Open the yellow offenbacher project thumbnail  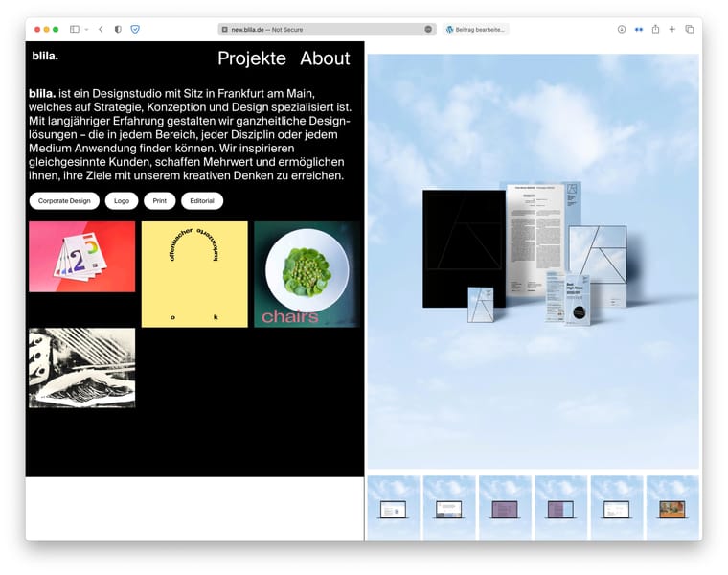tap(194, 274)
